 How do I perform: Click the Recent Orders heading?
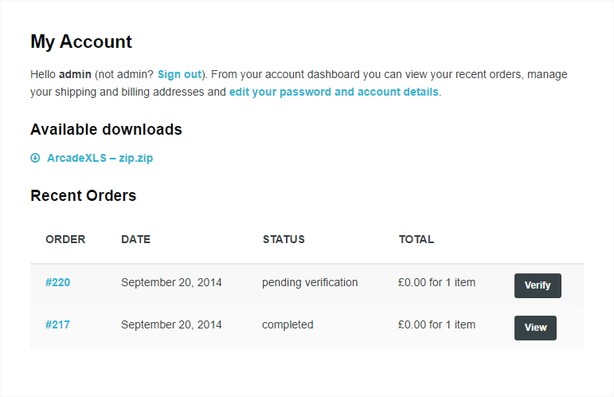tap(83, 195)
